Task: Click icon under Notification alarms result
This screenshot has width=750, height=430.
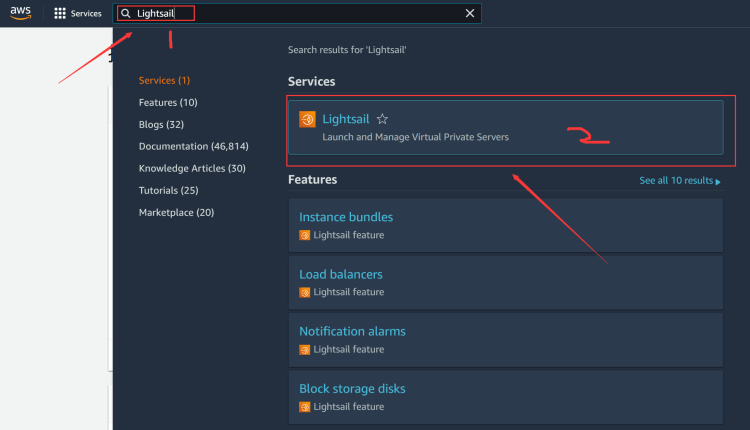Action: coord(305,349)
